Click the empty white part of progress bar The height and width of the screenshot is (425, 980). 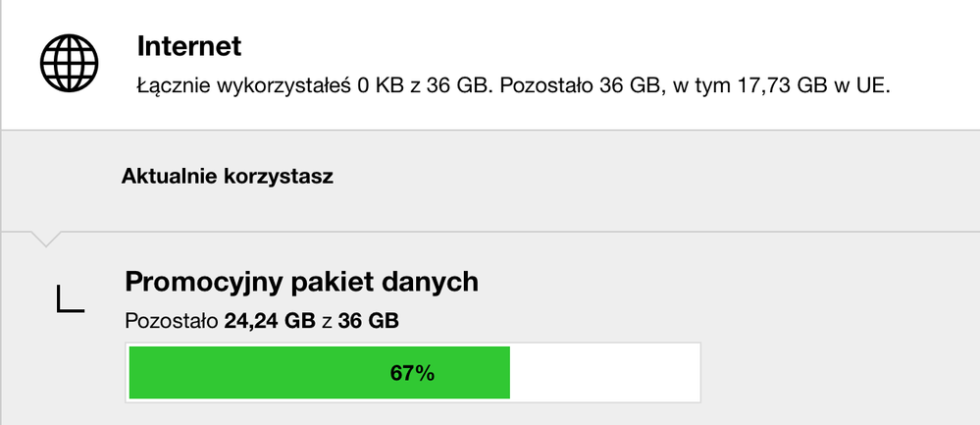coord(603,373)
